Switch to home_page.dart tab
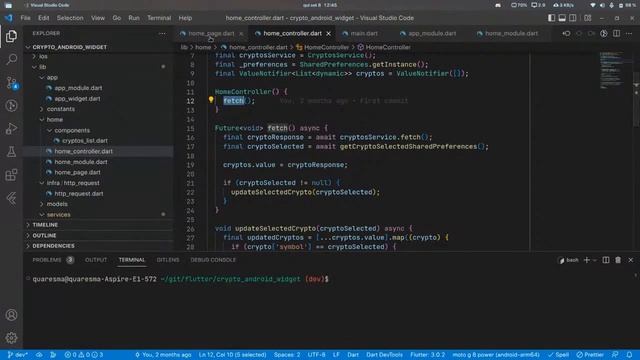The width and height of the screenshot is (640, 360). click(x=211, y=33)
